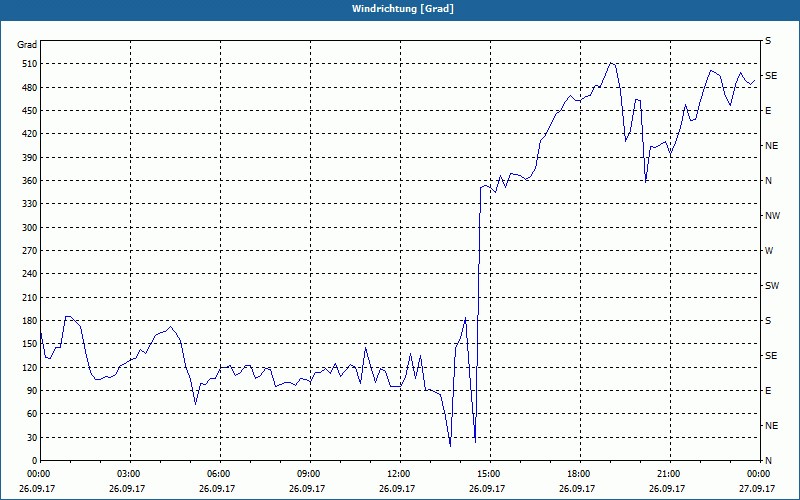
Task: Click the 15:00 time label
Action: pos(490,474)
